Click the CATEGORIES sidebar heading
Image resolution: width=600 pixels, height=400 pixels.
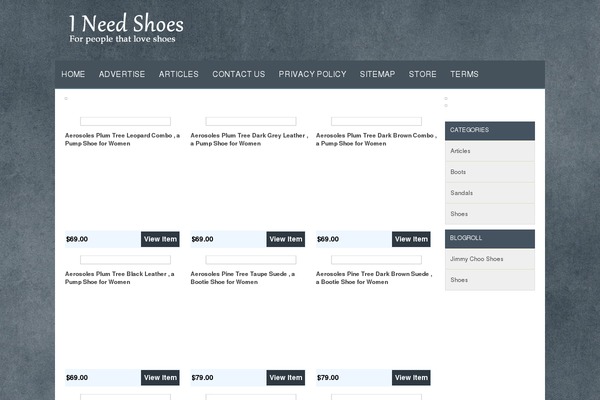pyautogui.click(x=490, y=131)
